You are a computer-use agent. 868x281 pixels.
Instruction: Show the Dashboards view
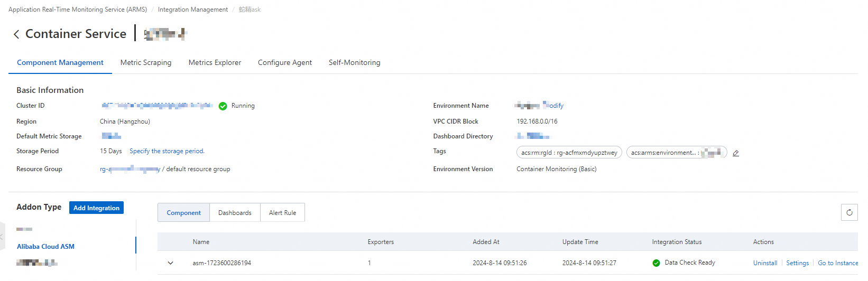[x=235, y=213]
